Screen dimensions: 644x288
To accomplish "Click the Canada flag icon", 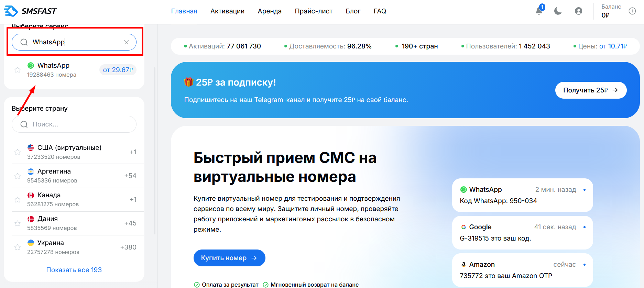I will click(x=31, y=195).
